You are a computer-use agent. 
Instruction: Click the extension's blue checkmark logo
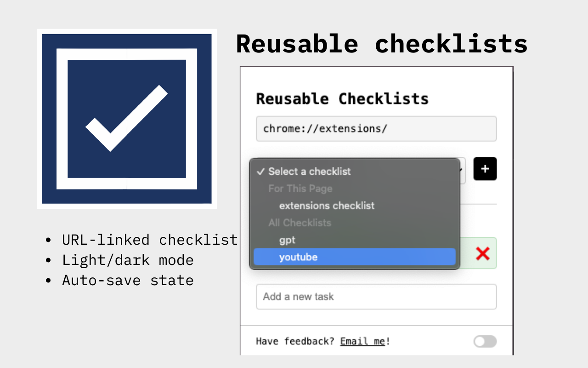(x=126, y=118)
